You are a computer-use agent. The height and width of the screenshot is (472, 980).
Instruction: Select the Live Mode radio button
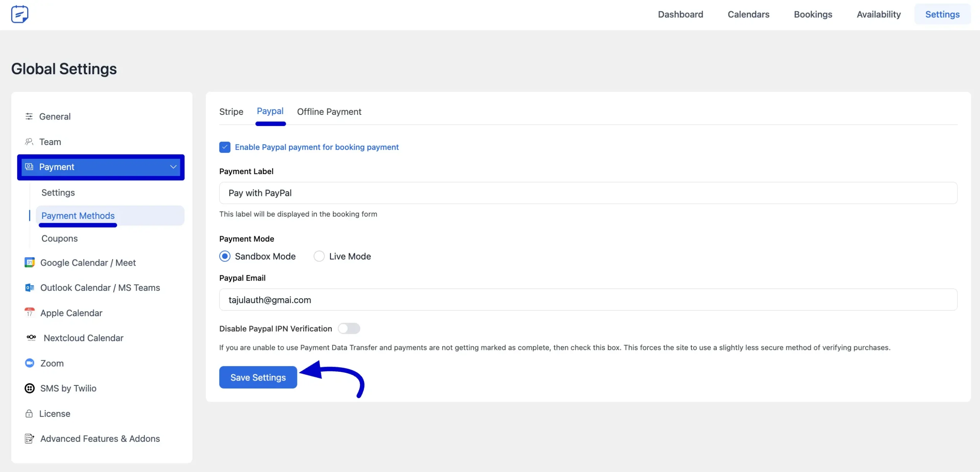(x=319, y=256)
